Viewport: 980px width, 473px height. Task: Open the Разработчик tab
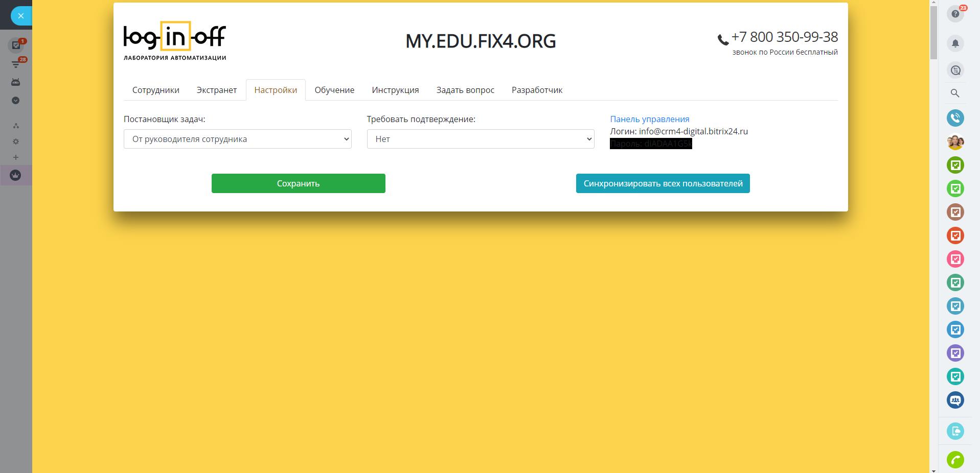tap(537, 90)
